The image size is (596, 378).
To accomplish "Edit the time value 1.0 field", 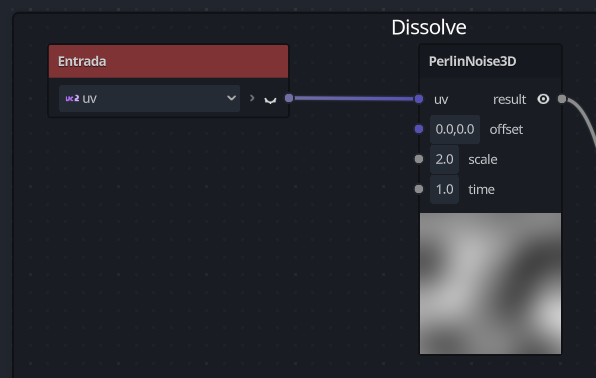I will (x=444, y=189).
